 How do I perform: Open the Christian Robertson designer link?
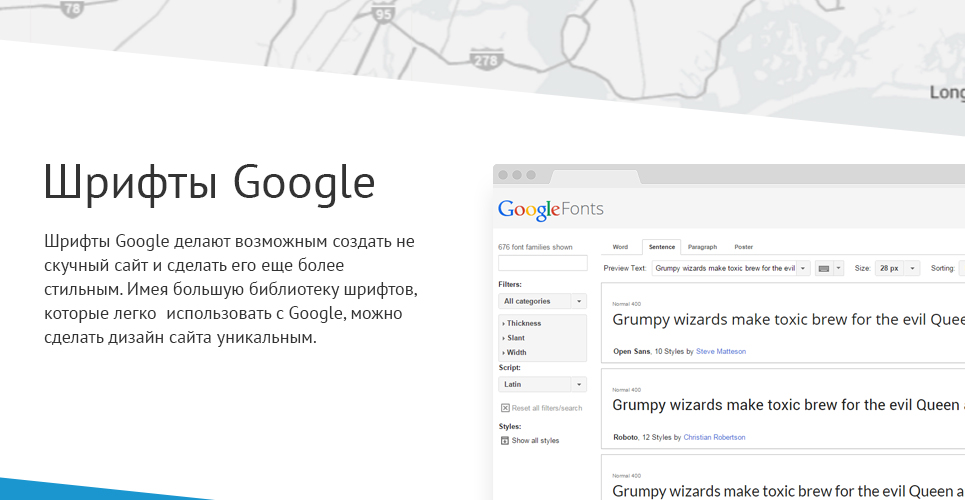tap(715, 437)
